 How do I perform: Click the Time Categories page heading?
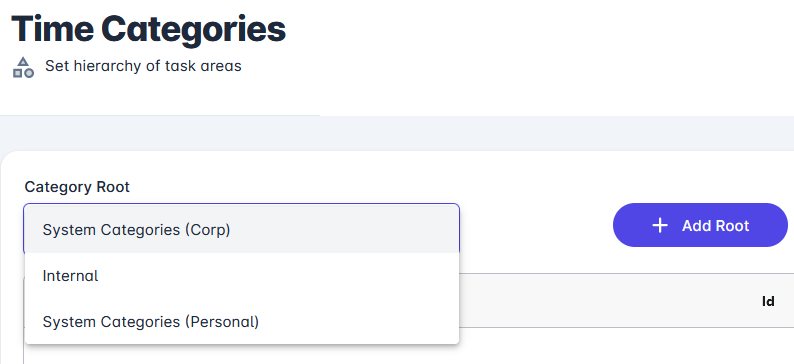coord(148,29)
